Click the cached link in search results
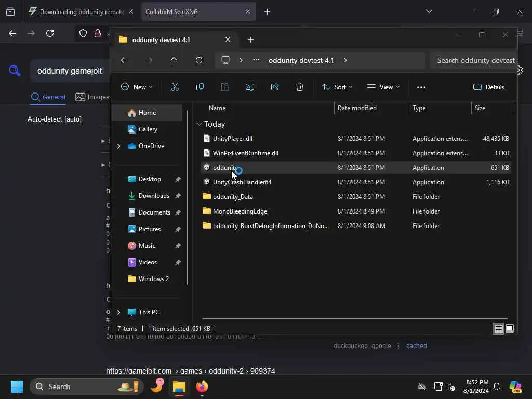Screen dimensions: 532x399 (416, 345)
